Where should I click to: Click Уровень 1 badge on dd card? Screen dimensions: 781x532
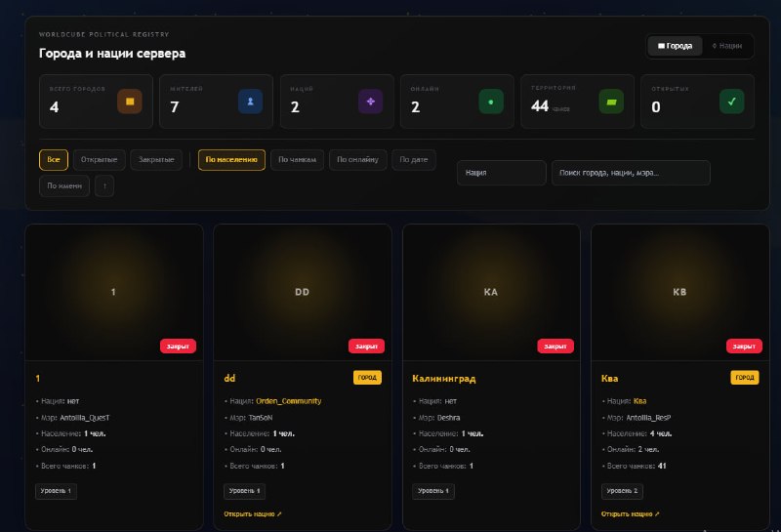point(245,491)
